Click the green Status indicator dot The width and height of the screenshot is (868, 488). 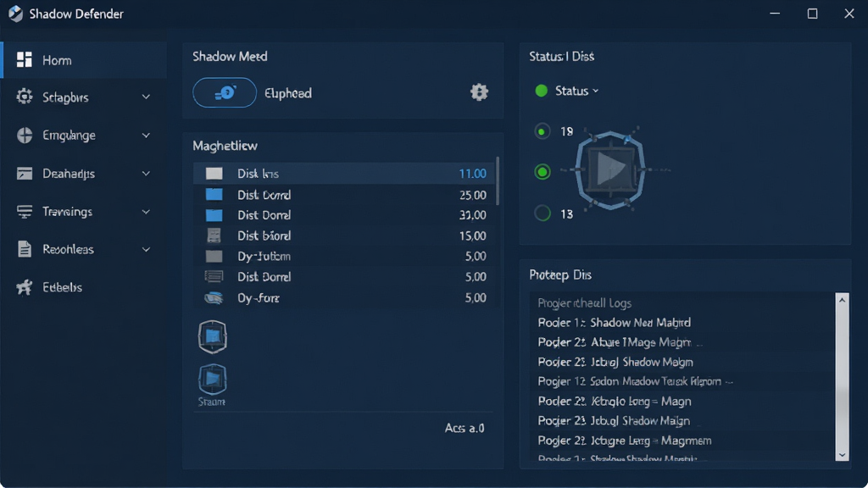point(542,91)
